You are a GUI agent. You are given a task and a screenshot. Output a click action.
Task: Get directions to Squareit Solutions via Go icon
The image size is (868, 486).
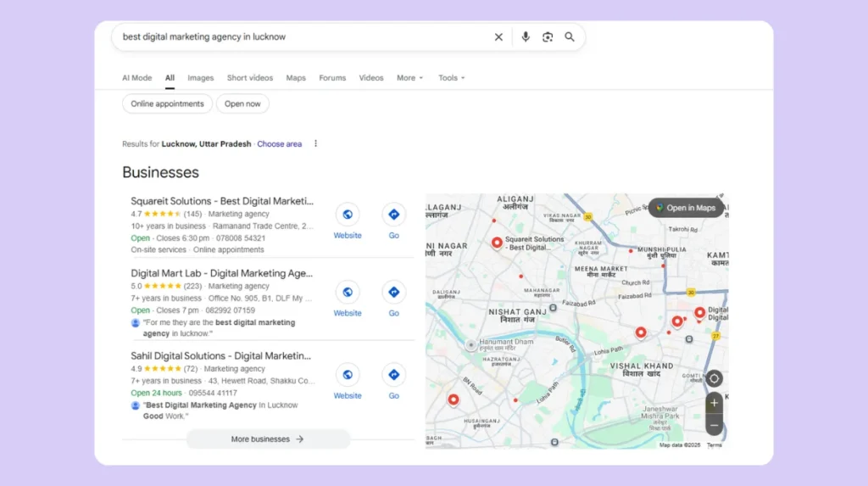click(393, 215)
